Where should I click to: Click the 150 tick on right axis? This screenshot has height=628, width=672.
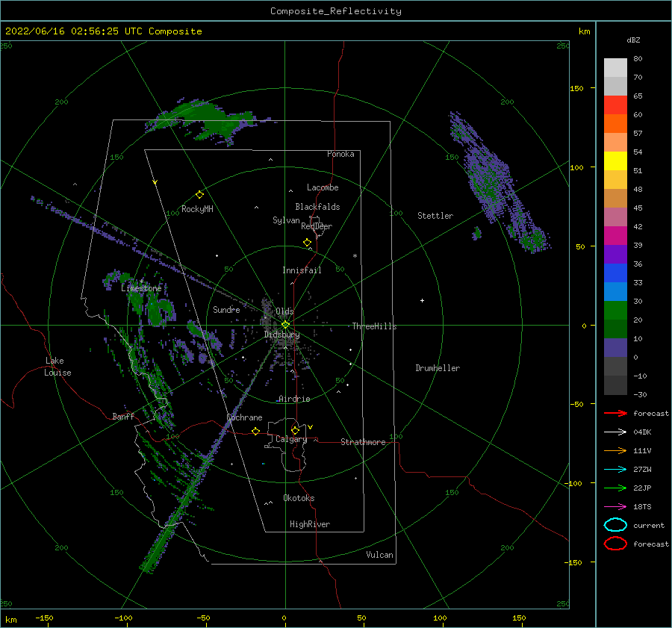tap(577, 88)
